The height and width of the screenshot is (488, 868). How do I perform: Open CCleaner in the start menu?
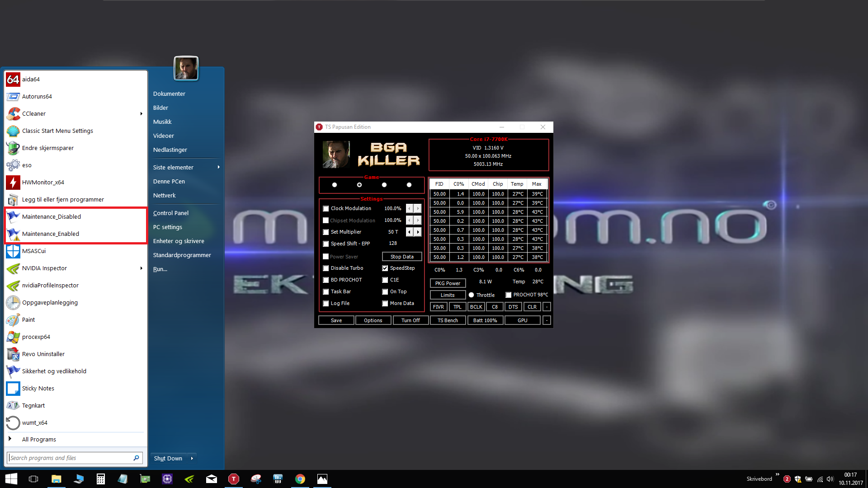click(75, 113)
